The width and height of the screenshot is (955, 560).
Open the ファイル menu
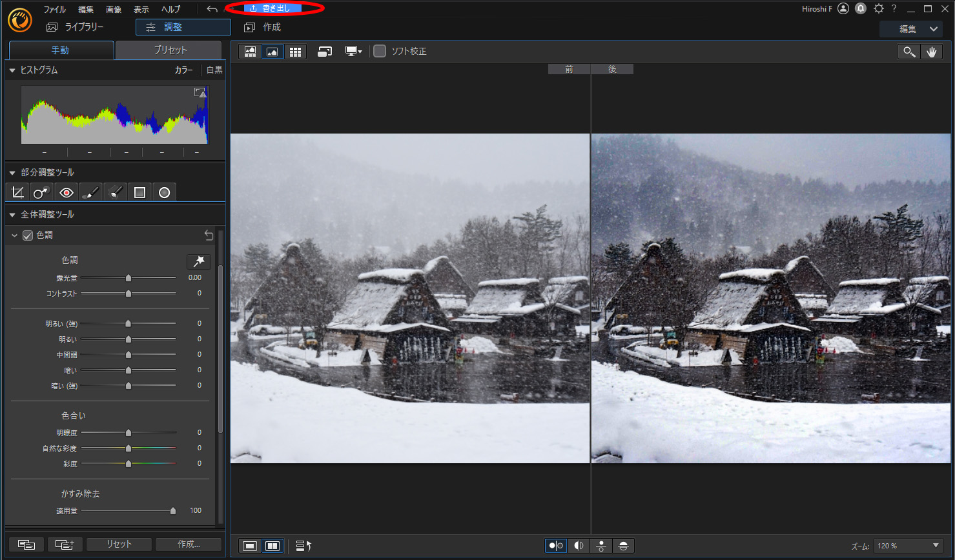55,9
